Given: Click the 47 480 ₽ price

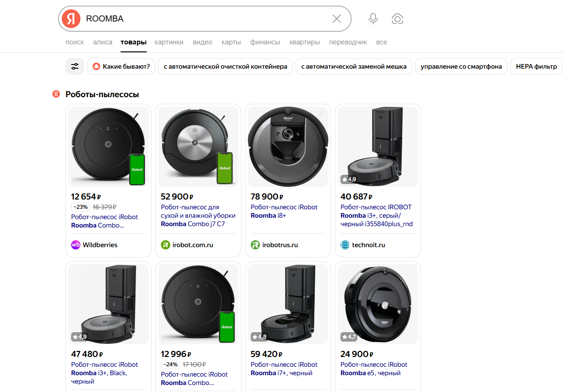Looking at the screenshot, I should point(87,354).
